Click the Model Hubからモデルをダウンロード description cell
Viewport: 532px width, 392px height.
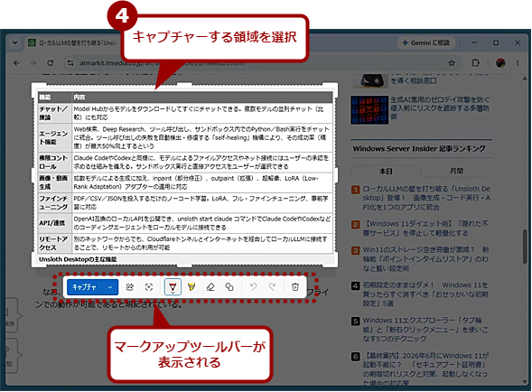(202, 113)
